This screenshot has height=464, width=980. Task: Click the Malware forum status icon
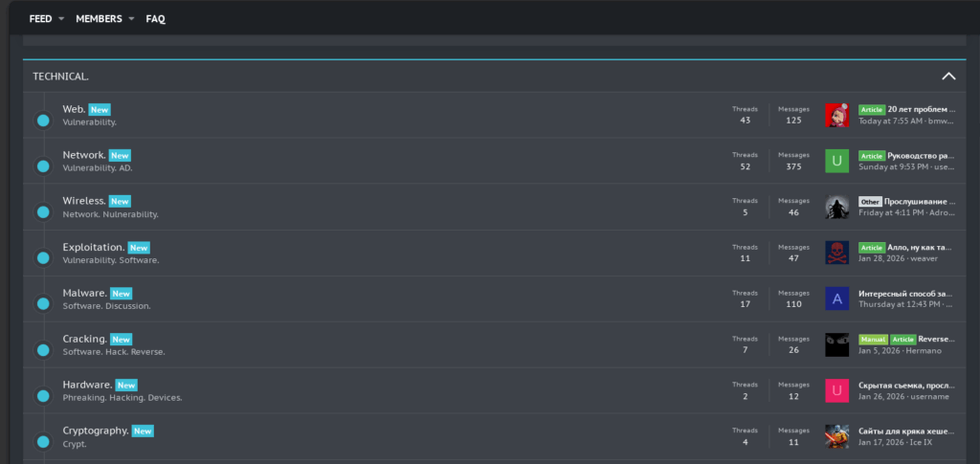click(43, 304)
